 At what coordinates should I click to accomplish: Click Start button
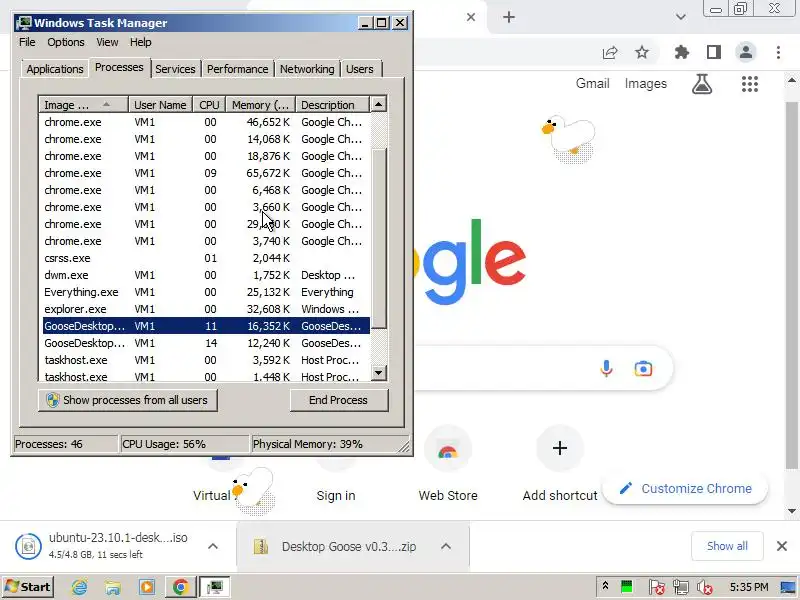coord(28,587)
